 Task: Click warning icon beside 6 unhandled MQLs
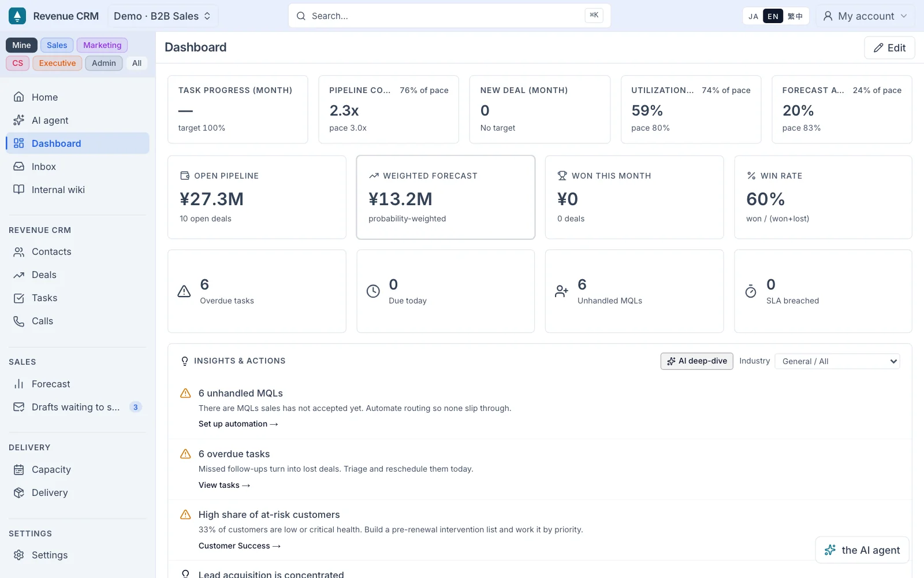[185, 393]
